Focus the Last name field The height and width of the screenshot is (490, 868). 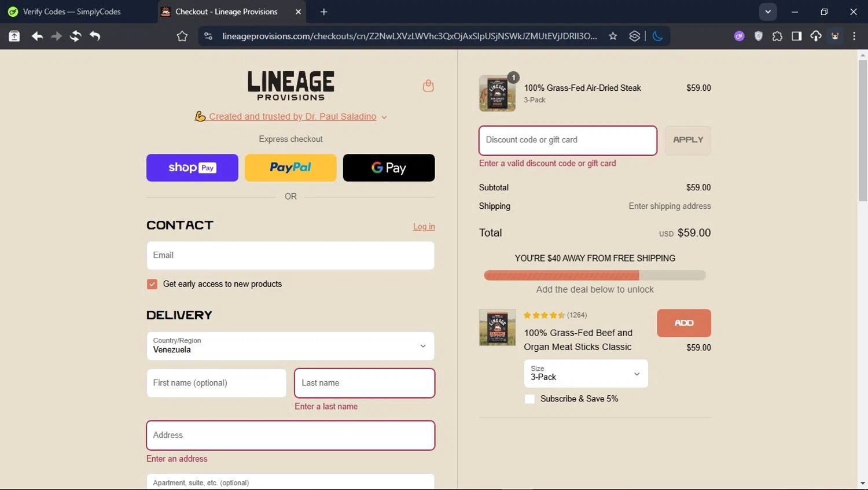pyautogui.click(x=365, y=383)
